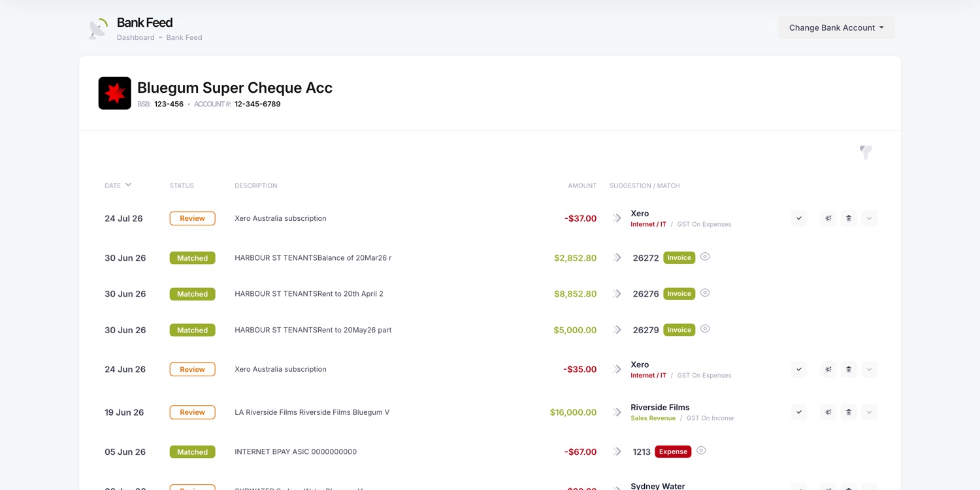Expand the 24 Jul Xero row details
This screenshot has height=490, width=980.
tap(869, 218)
